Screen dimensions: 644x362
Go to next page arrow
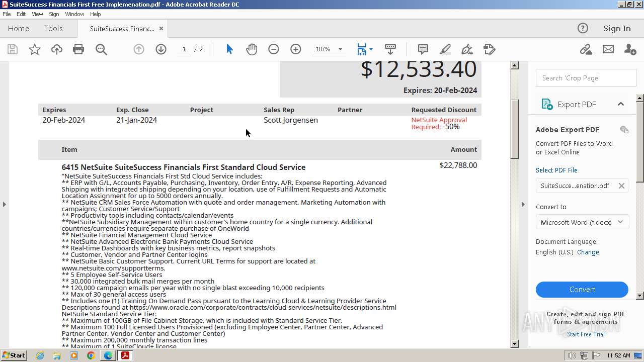click(x=161, y=49)
